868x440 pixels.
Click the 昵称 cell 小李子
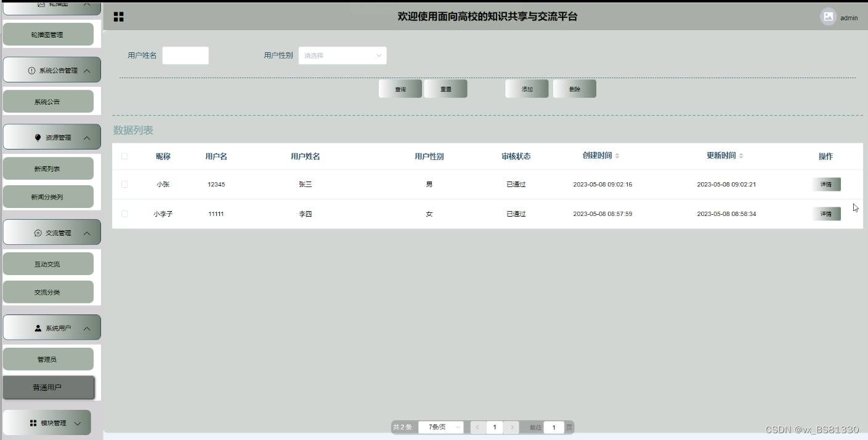(x=163, y=214)
